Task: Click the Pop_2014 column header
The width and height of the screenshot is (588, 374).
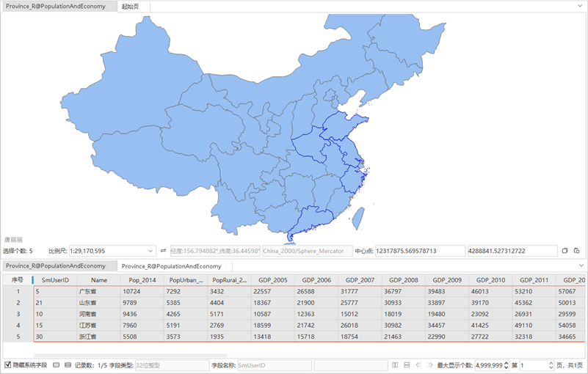Action: [142, 279]
